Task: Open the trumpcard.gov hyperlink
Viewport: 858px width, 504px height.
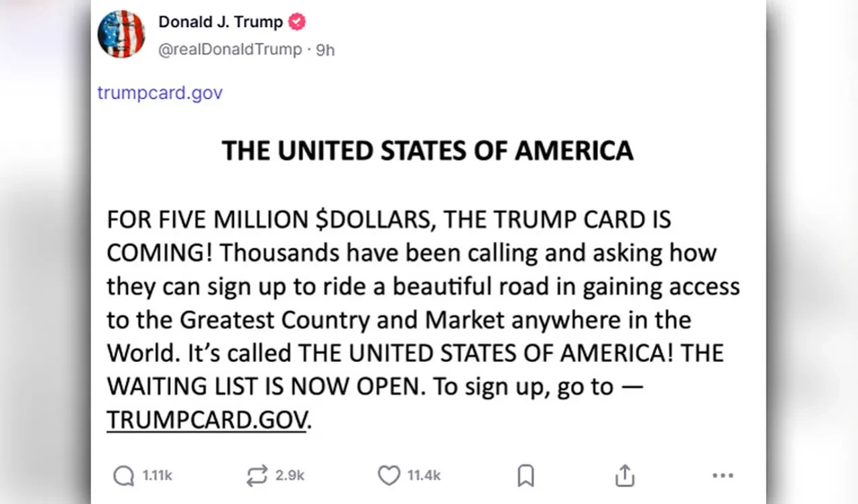Action: pyautogui.click(x=160, y=92)
